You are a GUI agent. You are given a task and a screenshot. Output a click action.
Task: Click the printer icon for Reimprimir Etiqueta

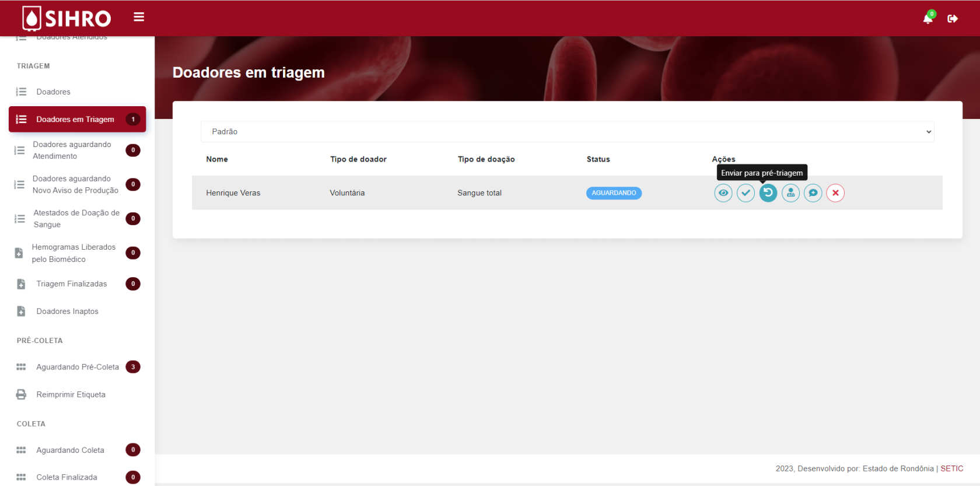(x=21, y=394)
